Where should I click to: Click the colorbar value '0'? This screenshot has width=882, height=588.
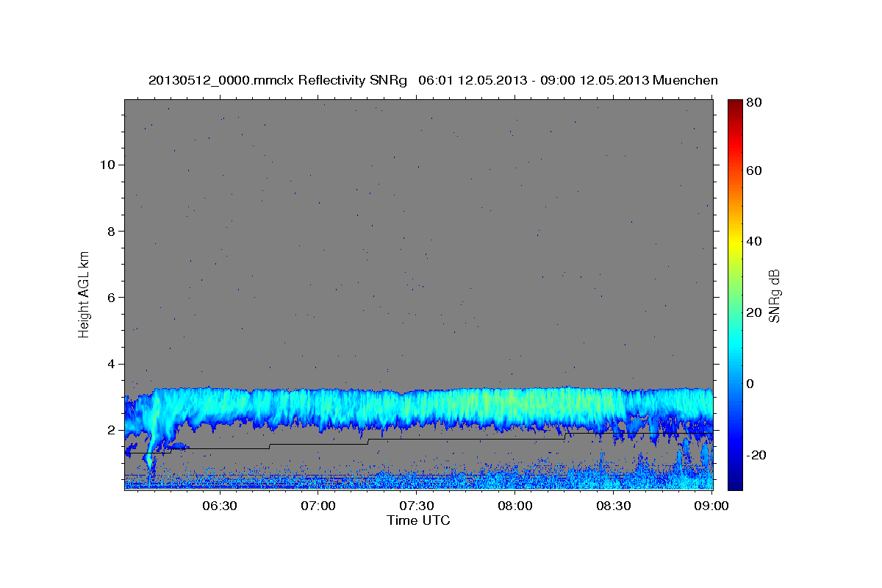(x=750, y=384)
